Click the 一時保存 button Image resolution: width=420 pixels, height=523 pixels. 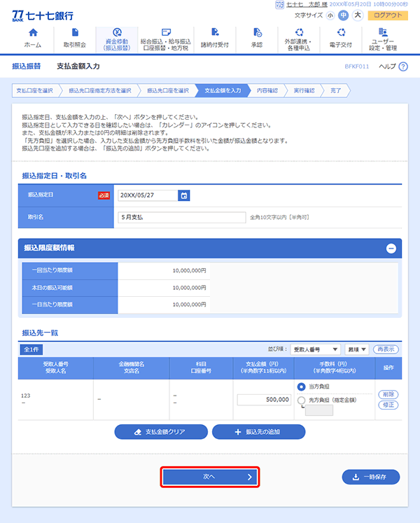point(371,477)
